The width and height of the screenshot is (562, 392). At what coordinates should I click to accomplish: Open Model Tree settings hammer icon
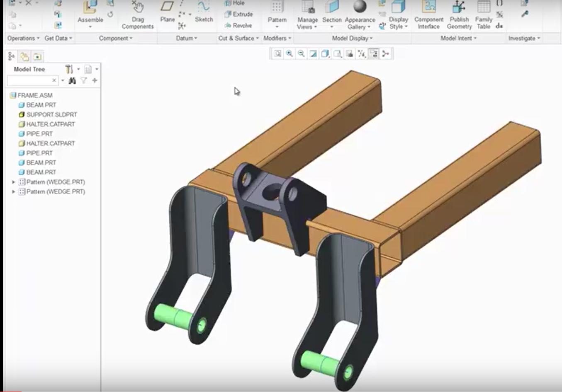coord(69,69)
